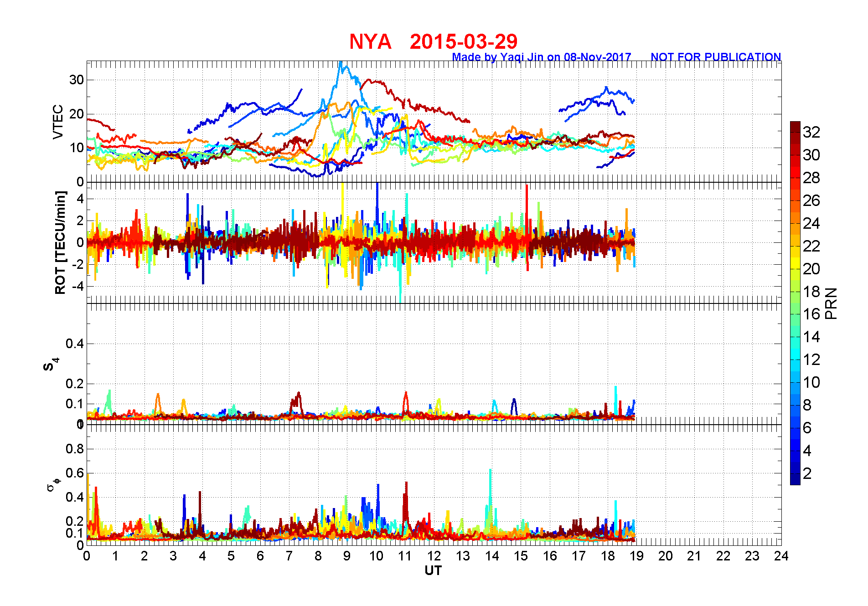Select x-axis hour label 3
Viewport: 868px width, 606px height.
[173, 556]
